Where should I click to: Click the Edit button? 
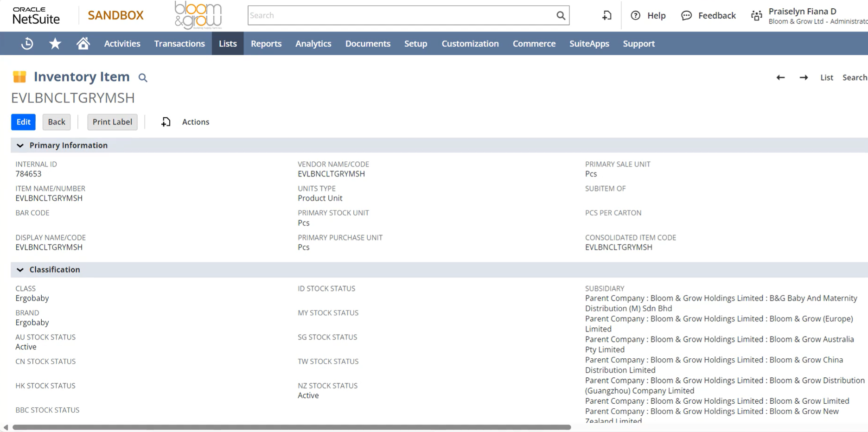point(23,122)
